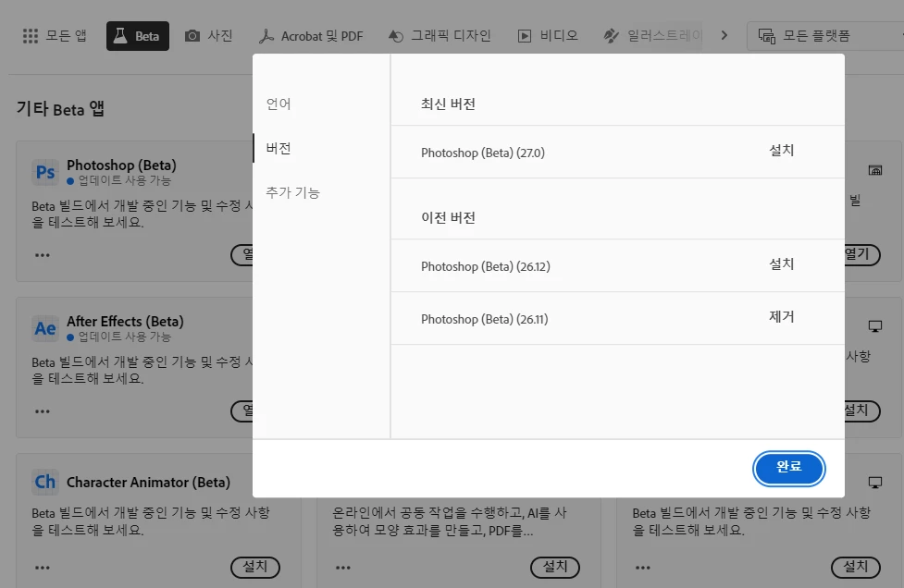
Task: Click the Photoshop Ps app icon
Action: tap(45, 172)
